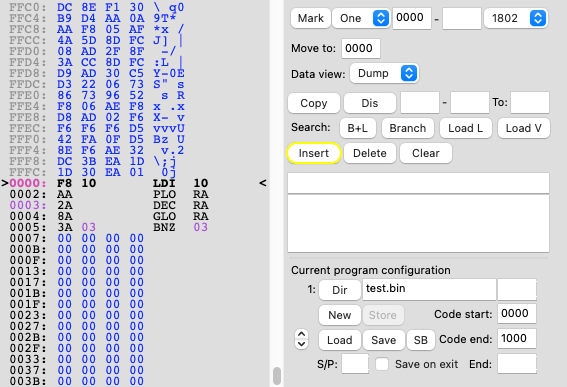Screen dimensions: 567x387
Task: Toggle the Save on exit checkbox
Action: (382, 364)
